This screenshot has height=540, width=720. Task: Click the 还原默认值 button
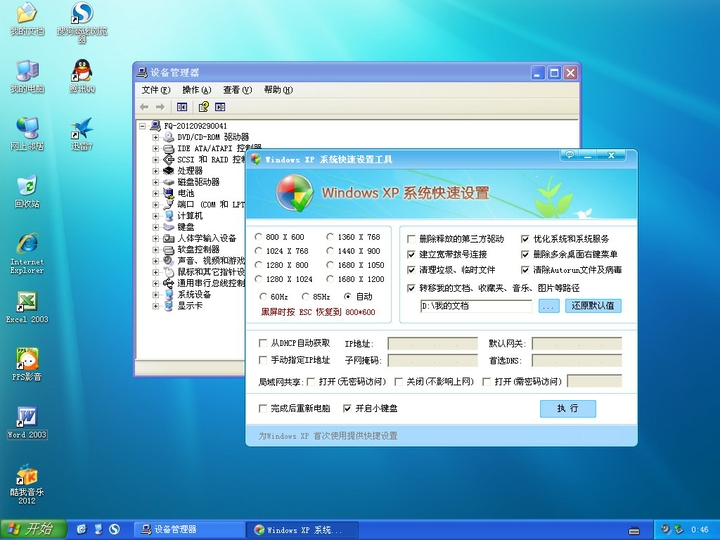click(x=593, y=306)
